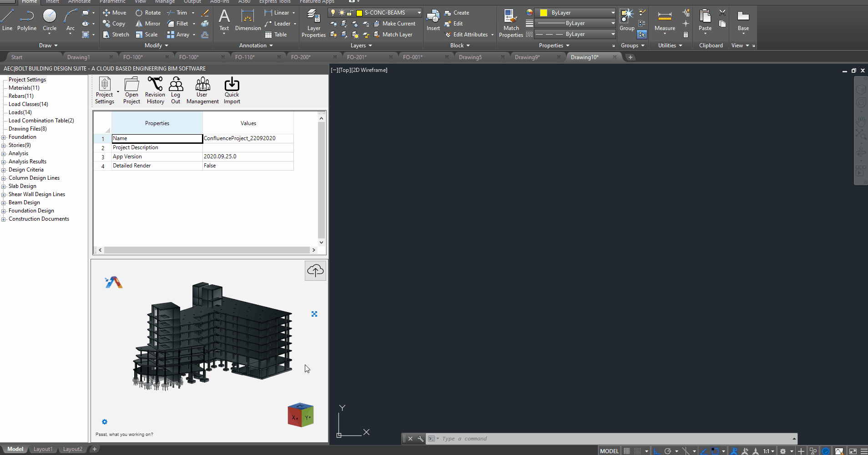Click the Move tool
The width and height of the screenshot is (868, 455).
115,13
